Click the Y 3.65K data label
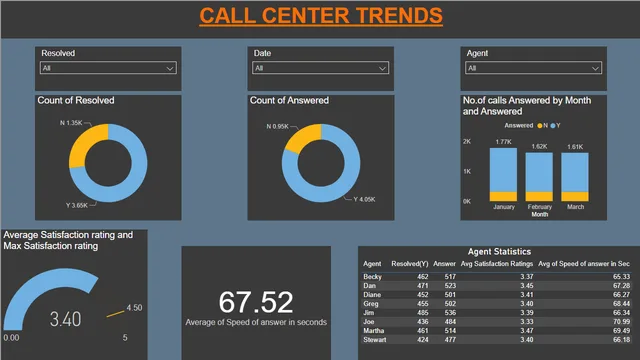The height and width of the screenshot is (360, 640). coord(77,205)
